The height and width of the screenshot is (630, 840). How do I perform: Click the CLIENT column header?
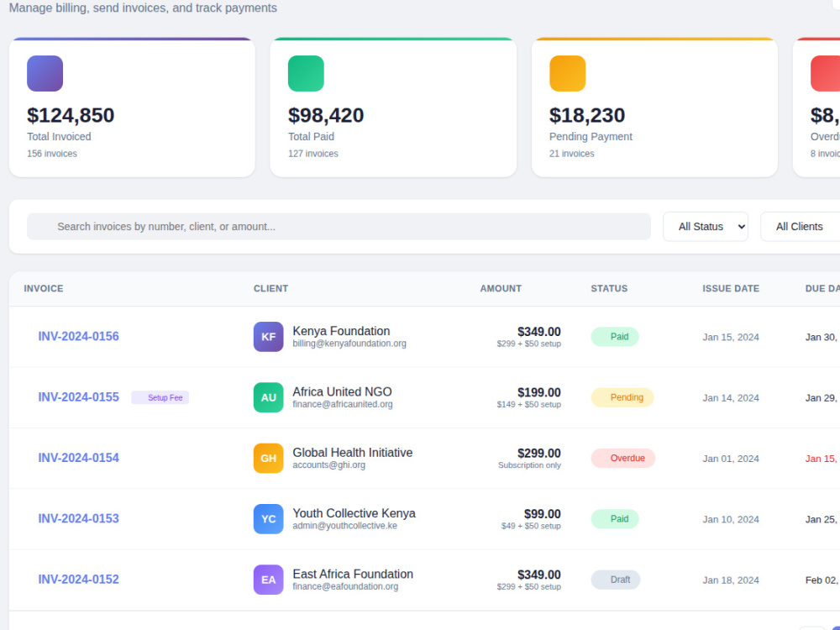(x=270, y=288)
